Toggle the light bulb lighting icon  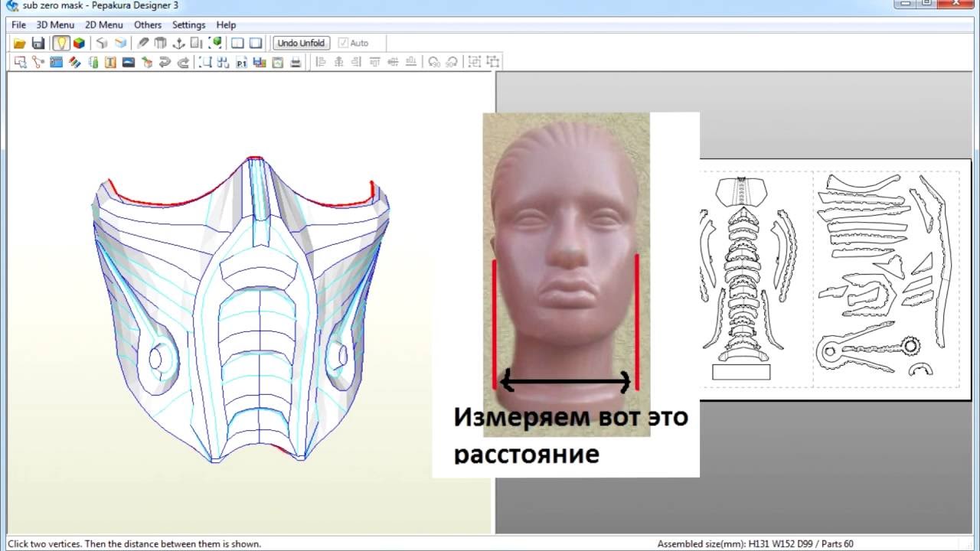[60, 43]
